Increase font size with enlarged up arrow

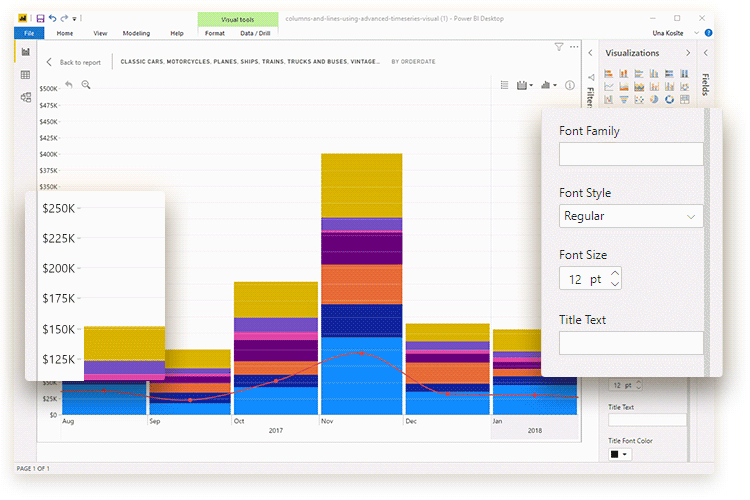(615, 273)
